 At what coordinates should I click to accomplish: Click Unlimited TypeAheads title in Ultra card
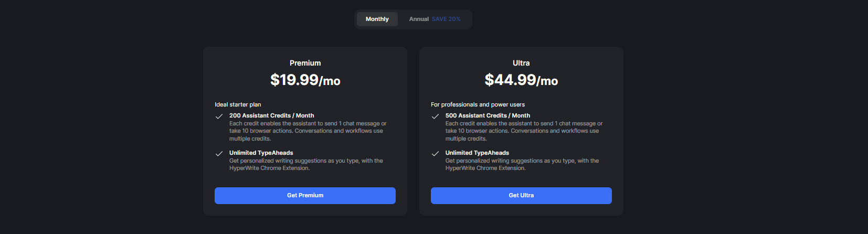477,153
